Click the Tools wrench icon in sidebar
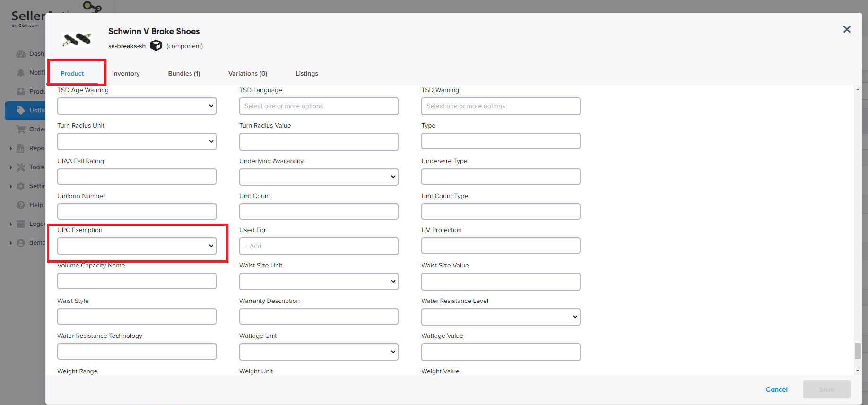 (21, 167)
